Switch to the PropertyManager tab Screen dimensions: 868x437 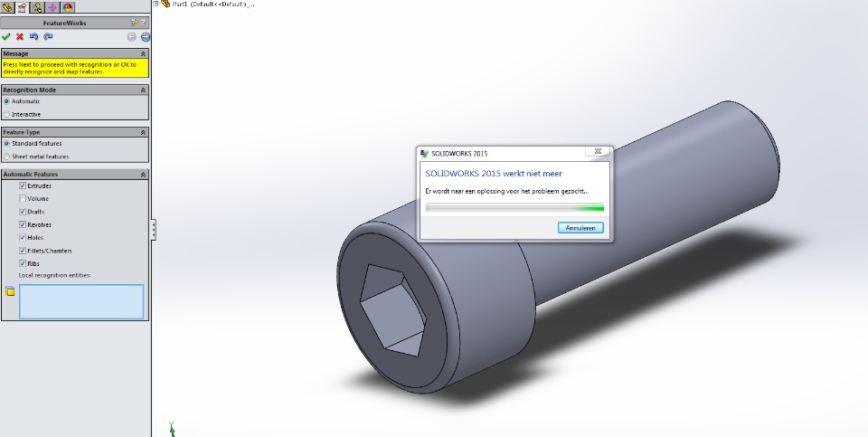pyautogui.click(x=22, y=7)
